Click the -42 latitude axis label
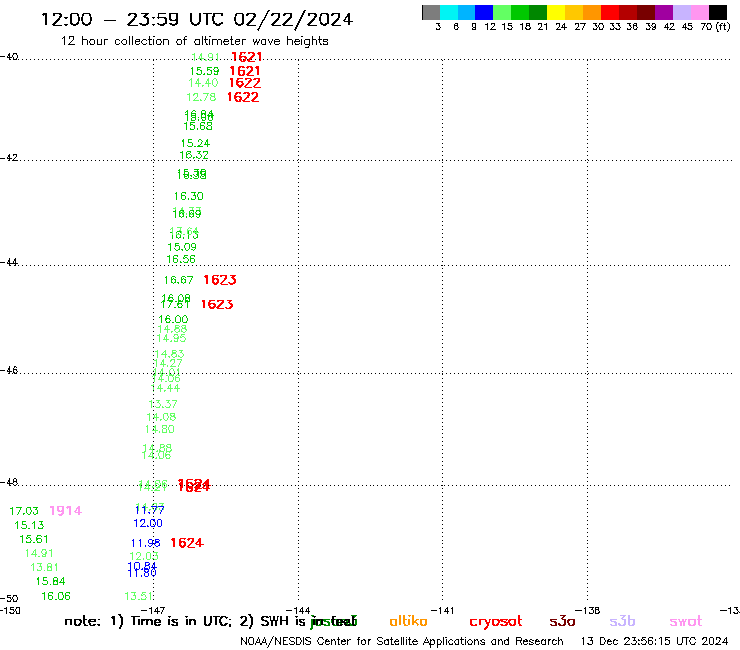The height and width of the screenshot is (650, 740). 9,157
